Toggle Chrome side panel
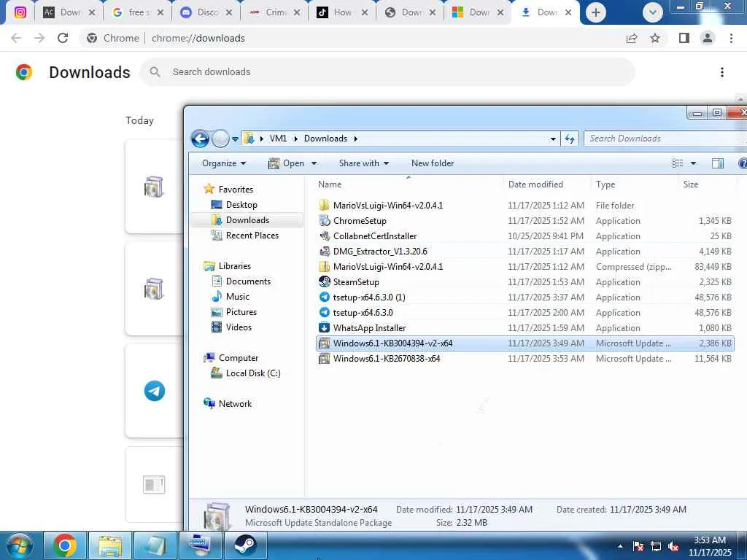747x560 pixels. [x=684, y=38]
